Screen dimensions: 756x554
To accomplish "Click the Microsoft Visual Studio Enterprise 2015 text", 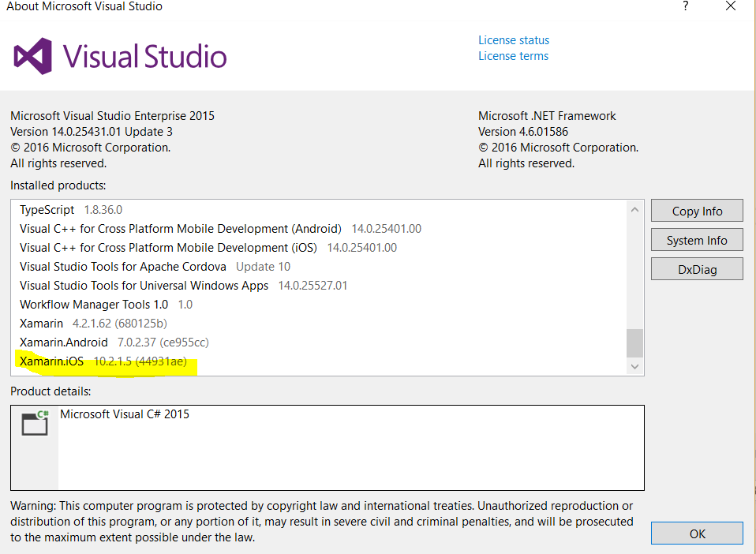I will click(x=112, y=116).
